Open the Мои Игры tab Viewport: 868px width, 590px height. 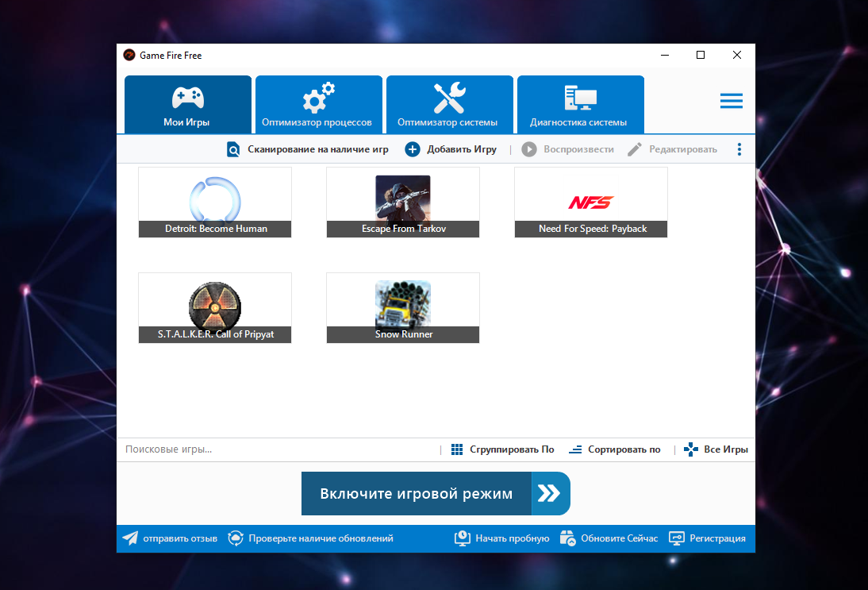188,105
